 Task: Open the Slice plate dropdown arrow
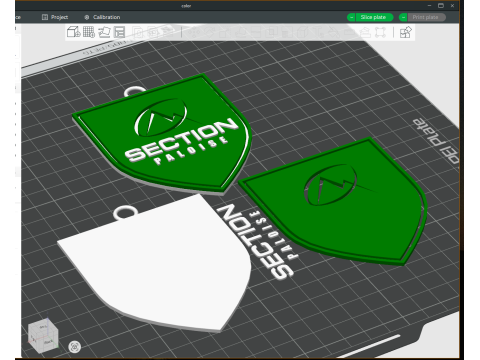351,17
